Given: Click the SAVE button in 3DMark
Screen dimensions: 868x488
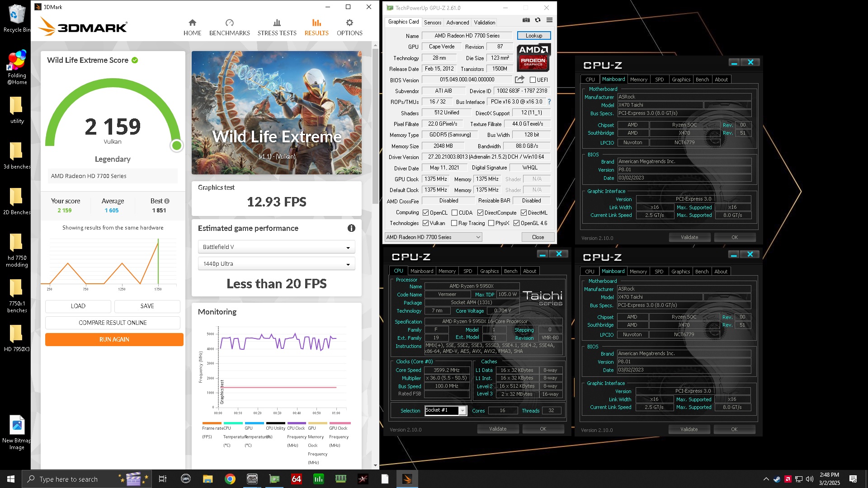Looking at the screenshot, I should click(147, 306).
